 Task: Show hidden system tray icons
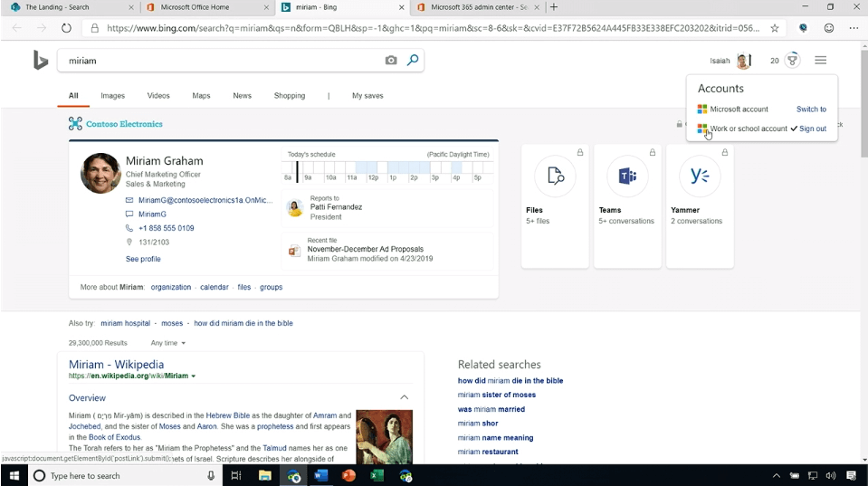(777, 475)
